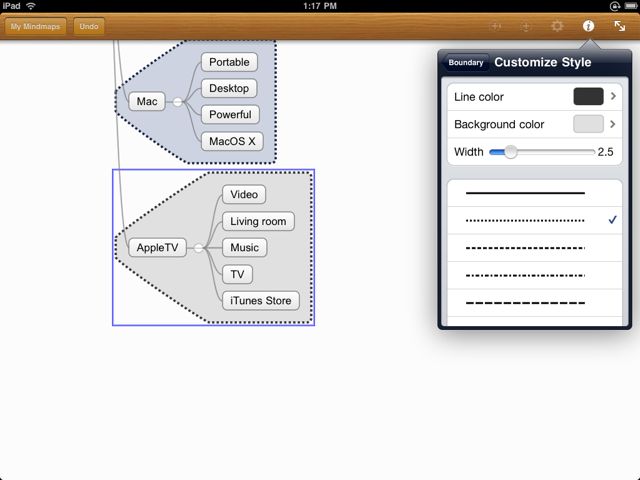640x480 pixels.
Task: Choose the dotted line style
Action: 535,220
